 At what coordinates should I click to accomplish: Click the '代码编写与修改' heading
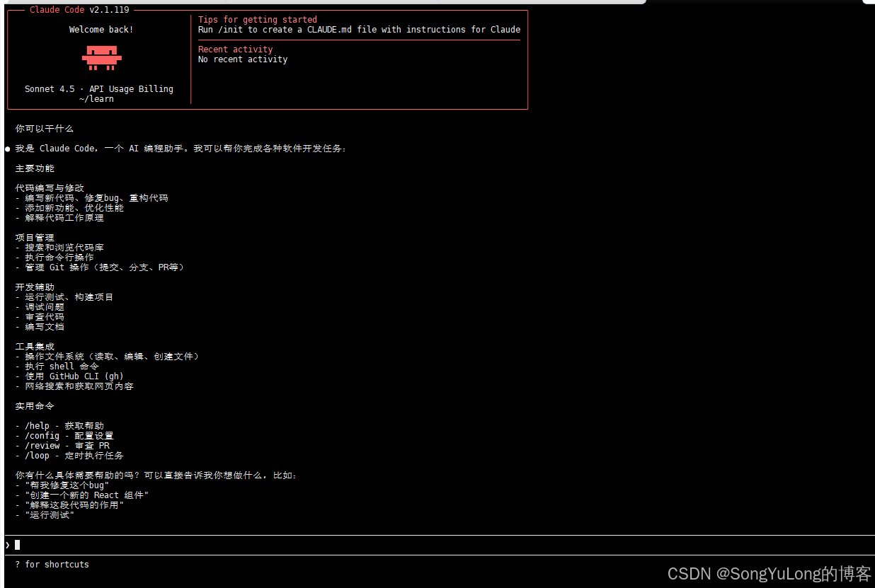(50, 188)
